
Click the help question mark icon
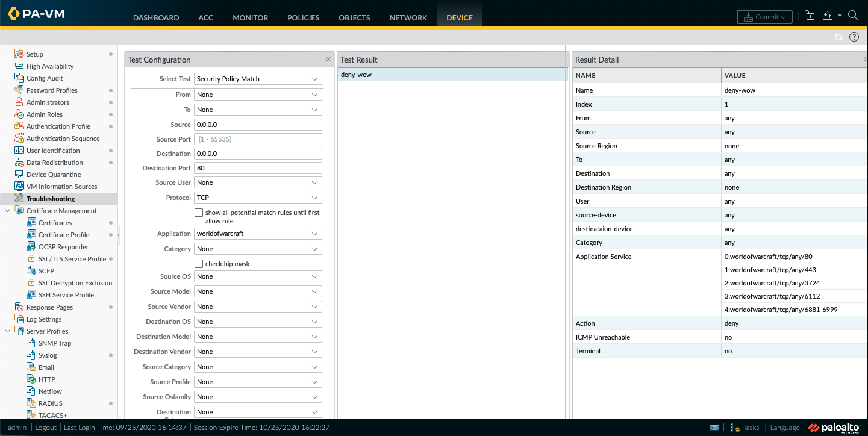pyautogui.click(x=854, y=37)
